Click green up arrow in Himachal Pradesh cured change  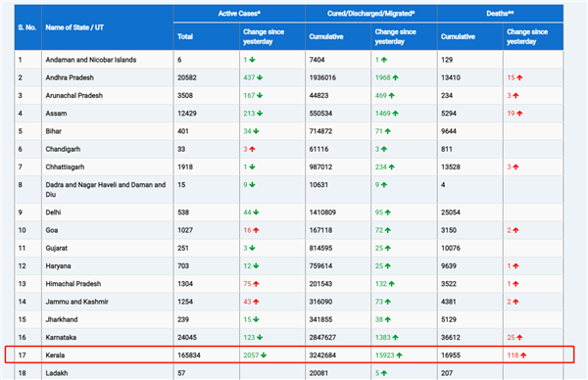[x=391, y=284]
